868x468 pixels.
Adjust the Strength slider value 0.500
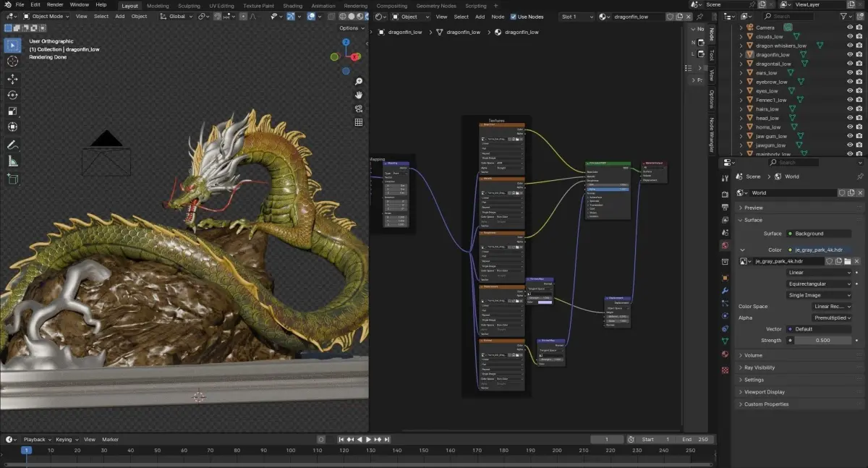coord(822,340)
